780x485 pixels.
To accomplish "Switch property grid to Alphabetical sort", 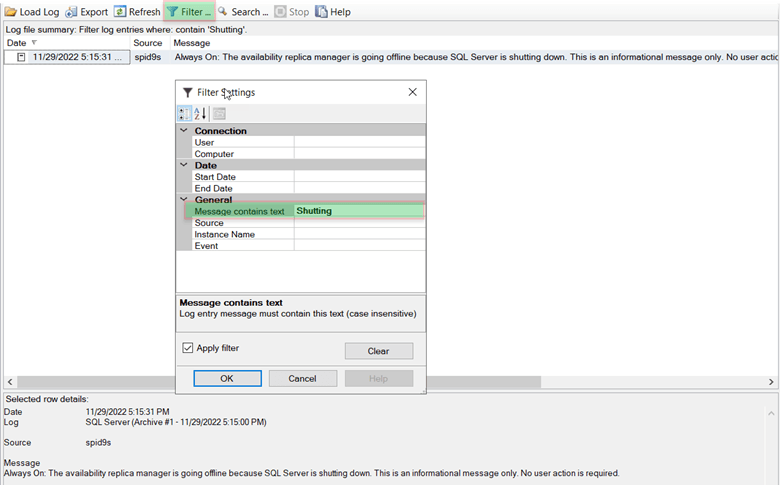I will tap(200, 113).
